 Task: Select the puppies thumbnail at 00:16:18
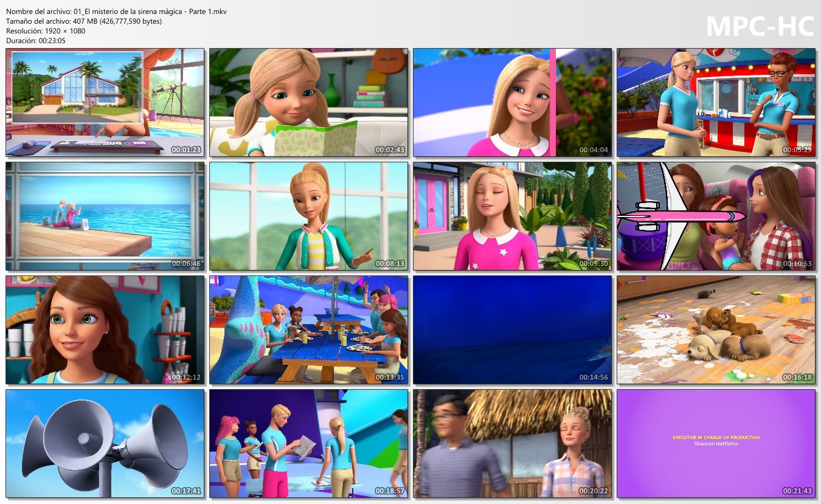(x=716, y=330)
